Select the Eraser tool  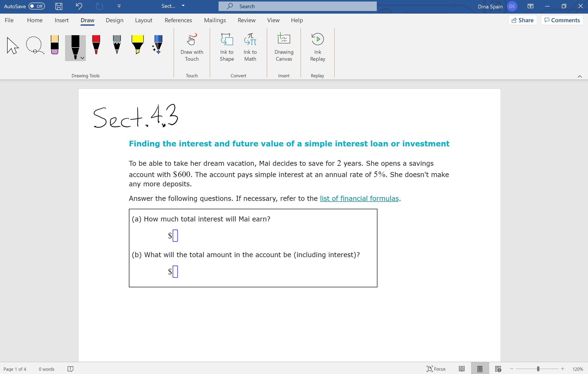[54, 45]
